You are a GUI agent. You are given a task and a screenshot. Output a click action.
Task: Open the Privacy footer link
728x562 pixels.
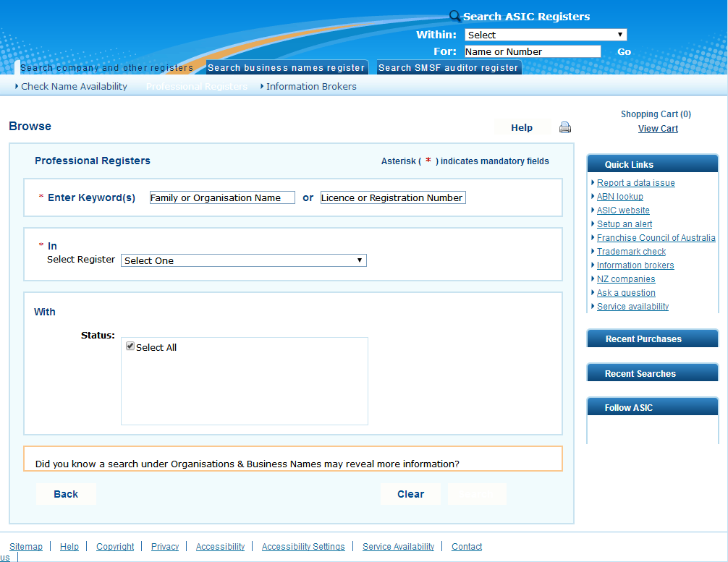[165, 547]
